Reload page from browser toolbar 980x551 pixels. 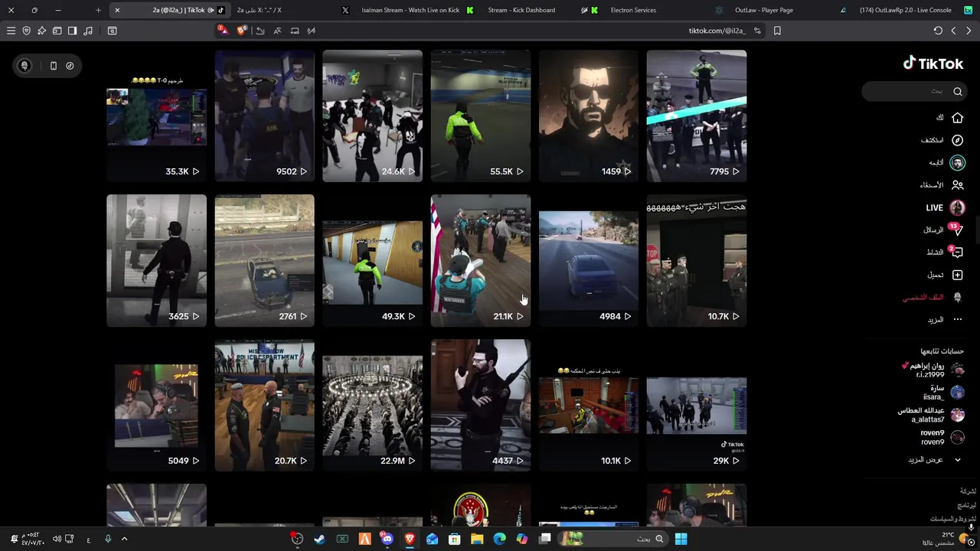(x=938, y=31)
